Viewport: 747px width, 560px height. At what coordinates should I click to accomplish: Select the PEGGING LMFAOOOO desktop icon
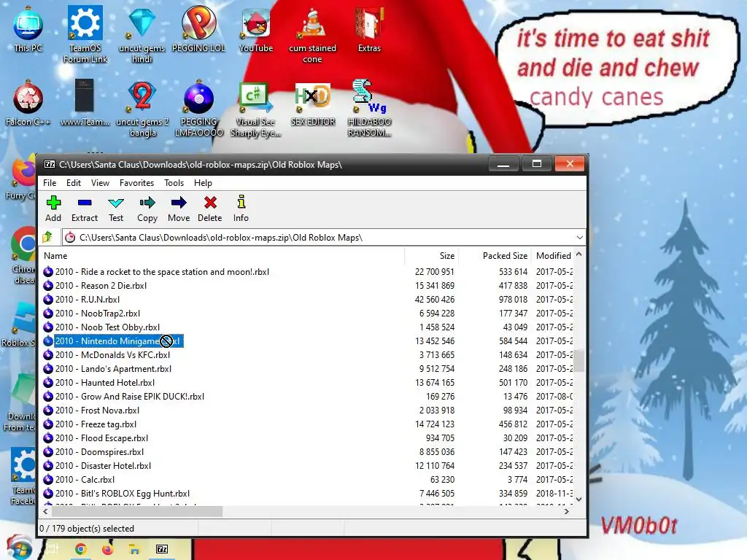coord(198,109)
